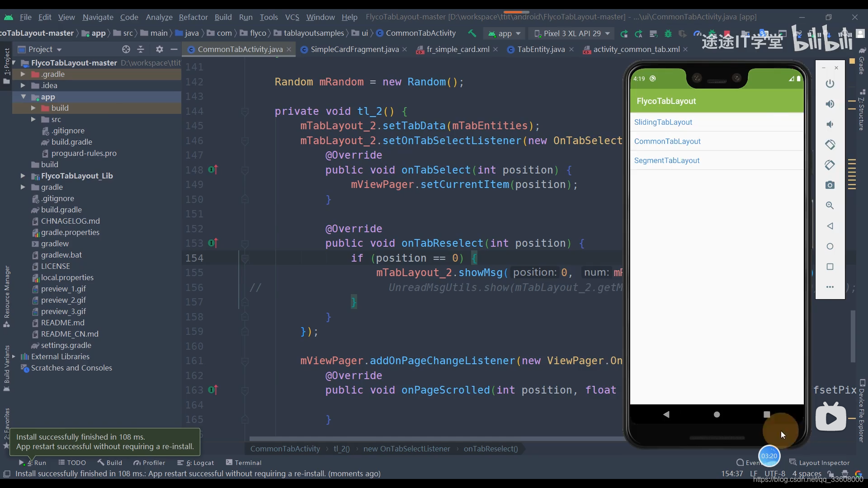This screenshot has width=868, height=488.
Task: Expand the .gradle folder
Action: [23, 74]
